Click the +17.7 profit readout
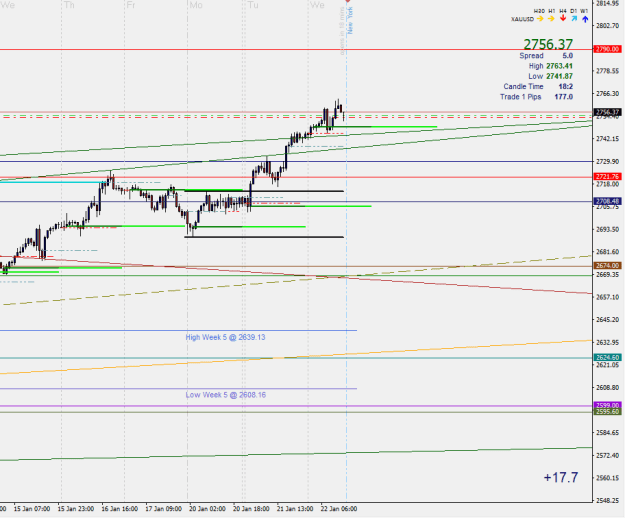625x518 pixels. (560, 477)
